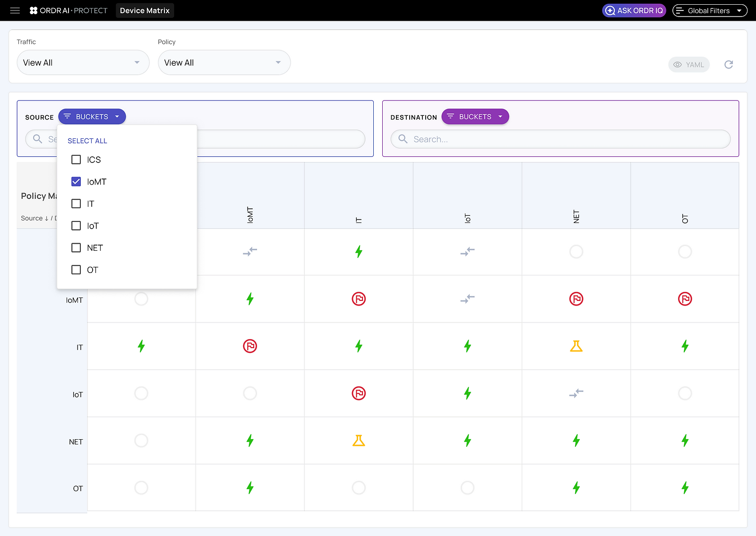Refresh the device matrix
This screenshot has width=756, height=536.
coord(729,65)
